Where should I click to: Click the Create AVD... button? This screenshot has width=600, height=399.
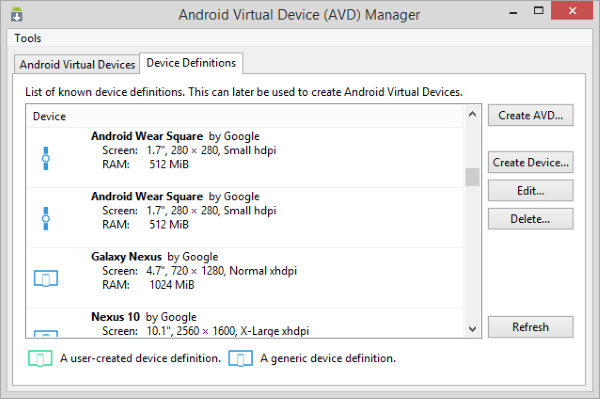click(x=530, y=115)
